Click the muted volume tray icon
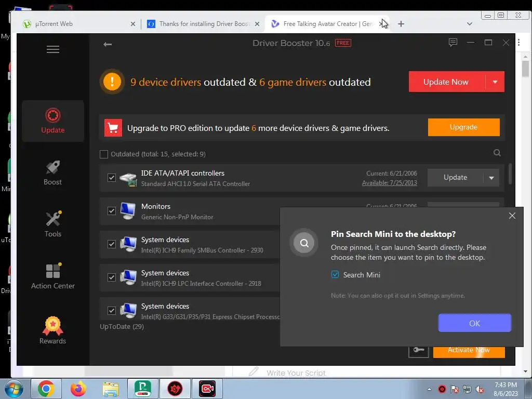The width and height of the screenshot is (532, 399). 480,389
